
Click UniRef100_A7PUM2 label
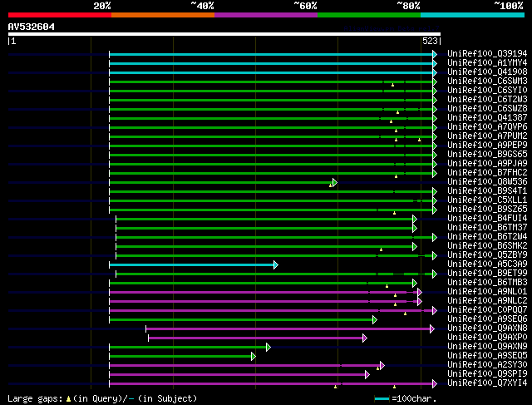[487, 136]
